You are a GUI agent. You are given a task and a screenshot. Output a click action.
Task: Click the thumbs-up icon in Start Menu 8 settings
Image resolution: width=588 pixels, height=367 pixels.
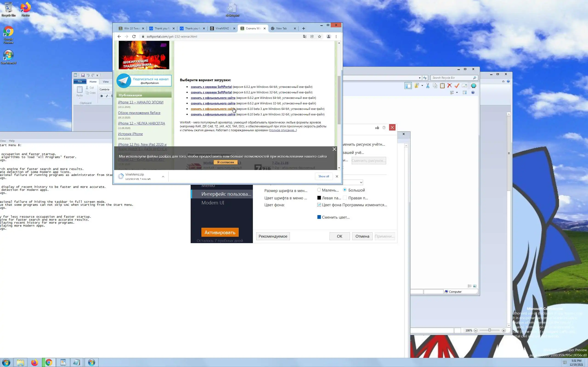pyautogui.click(x=377, y=128)
